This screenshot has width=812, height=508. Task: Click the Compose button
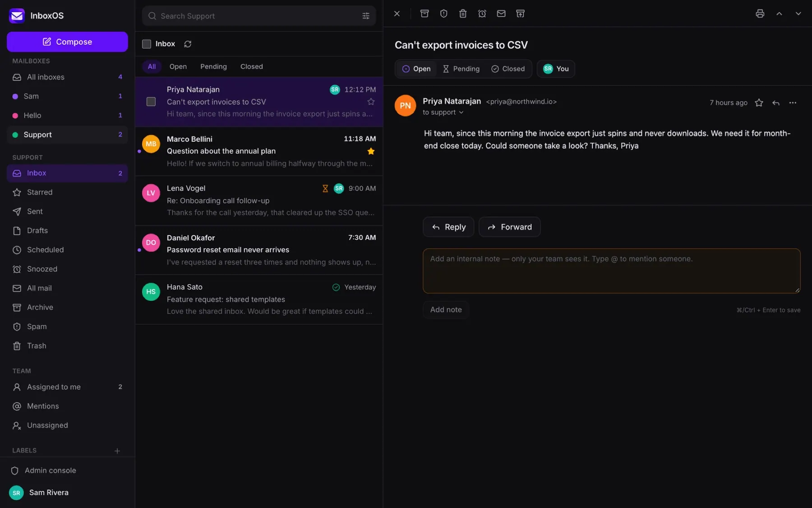click(x=67, y=42)
